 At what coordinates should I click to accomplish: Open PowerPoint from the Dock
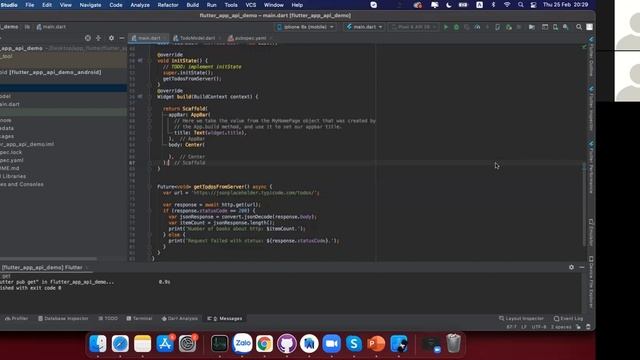(376, 344)
